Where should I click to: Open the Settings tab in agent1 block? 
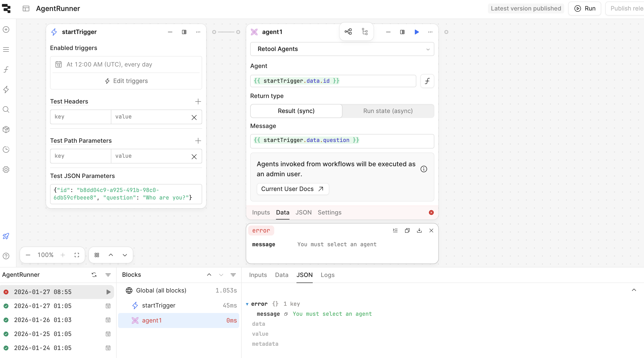pyautogui.click(x=330, y=212)
